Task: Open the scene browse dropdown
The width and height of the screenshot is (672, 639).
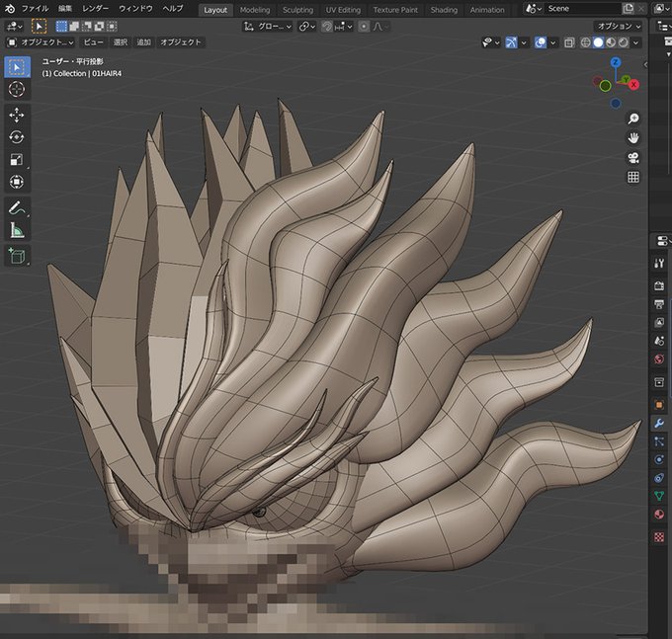Action: coord(533,9)
